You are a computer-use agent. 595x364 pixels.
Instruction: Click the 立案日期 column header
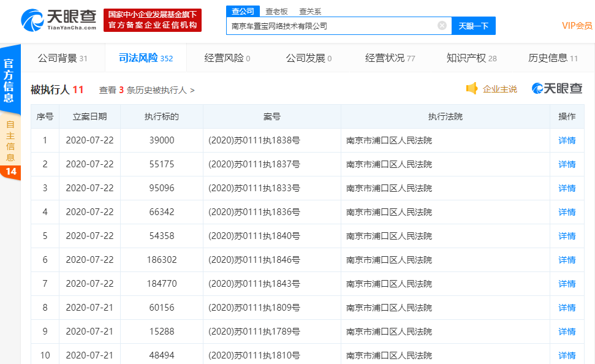click(x=89, y=116)
